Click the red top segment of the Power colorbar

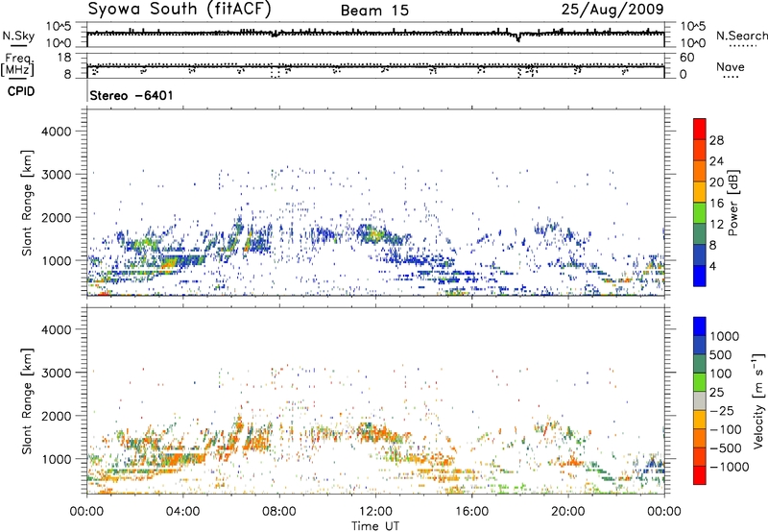point(700,129)
